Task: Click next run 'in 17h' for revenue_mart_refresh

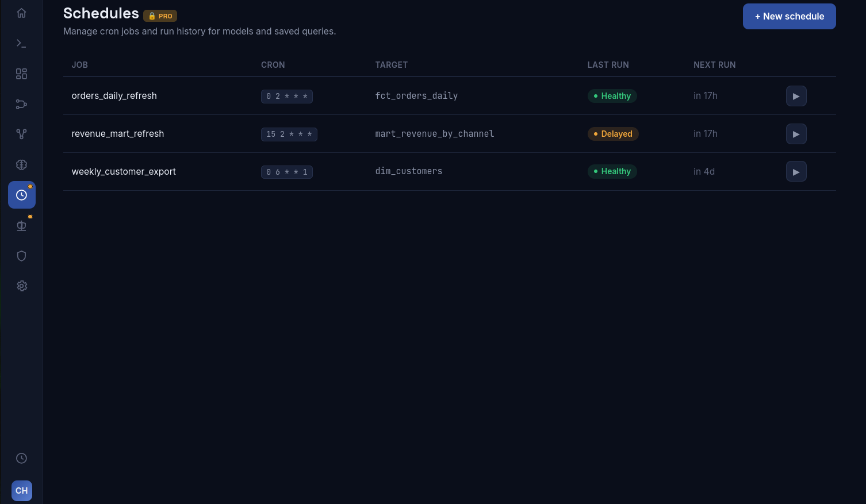Action: tap(705, 134)
